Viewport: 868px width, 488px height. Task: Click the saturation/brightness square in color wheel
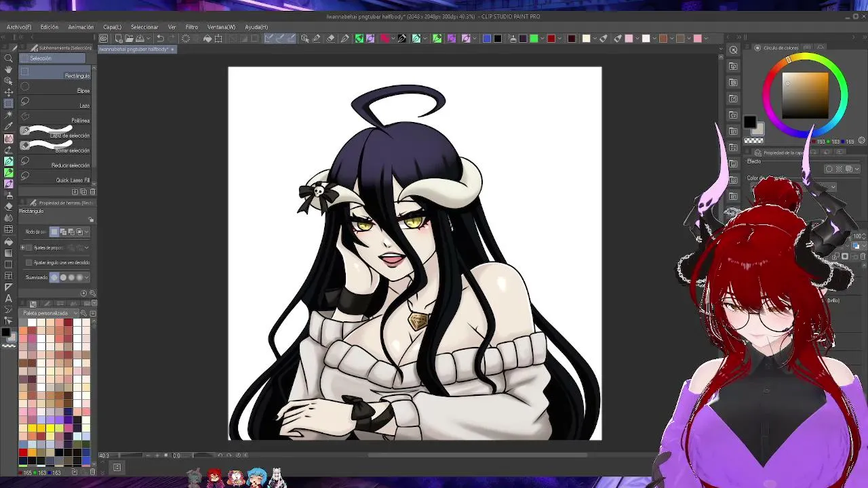coord(806,95)
